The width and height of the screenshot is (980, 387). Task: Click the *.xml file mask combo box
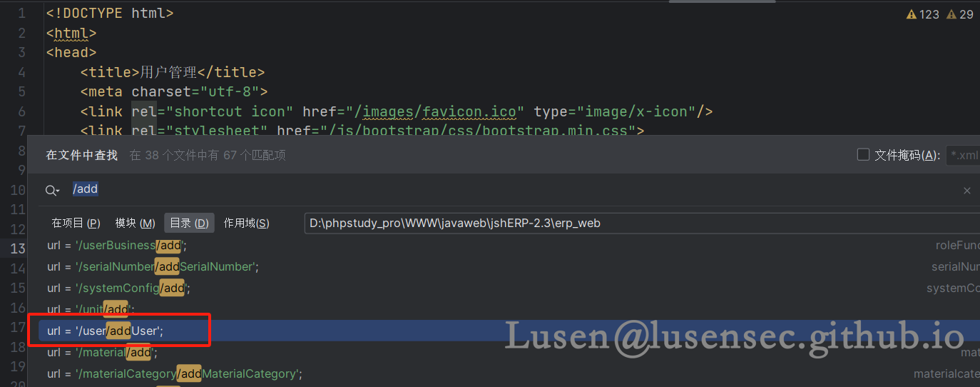coord(963,155)
